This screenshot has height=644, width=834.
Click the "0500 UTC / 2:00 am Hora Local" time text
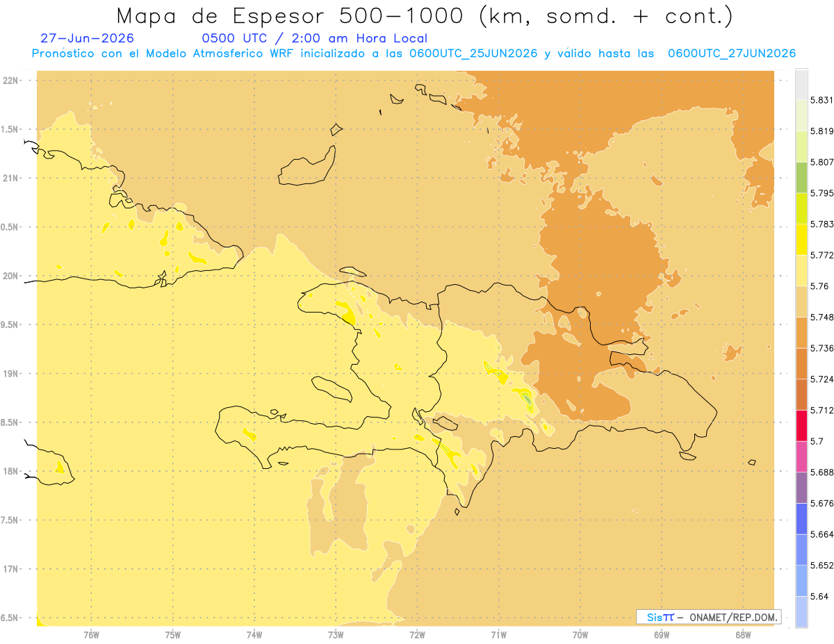(x=314, y=38)
